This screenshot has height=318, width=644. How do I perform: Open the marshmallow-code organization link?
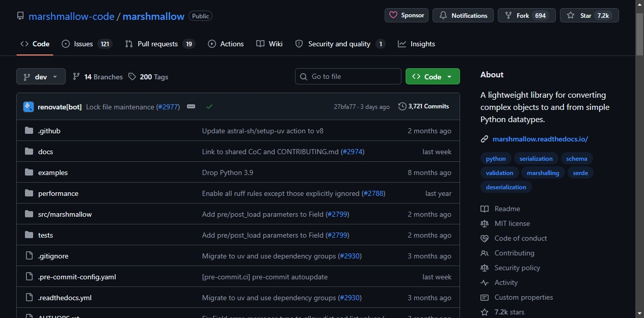[71, 16]
